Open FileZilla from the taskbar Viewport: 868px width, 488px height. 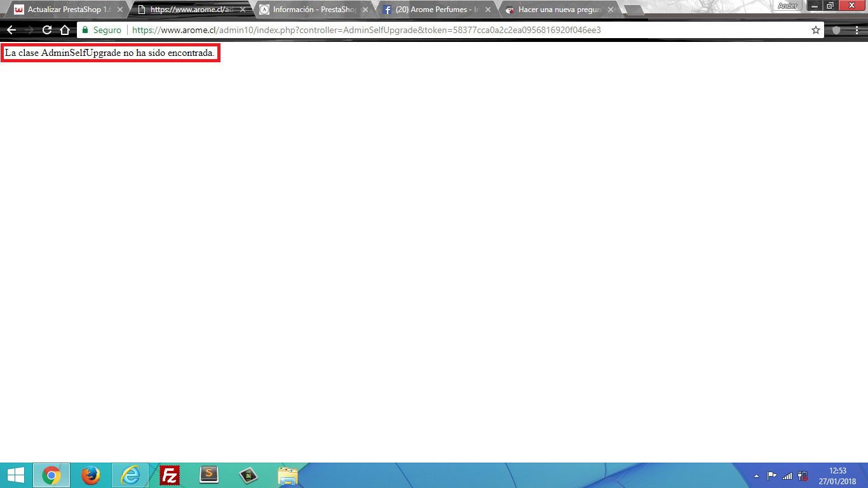tap(170, 475)
